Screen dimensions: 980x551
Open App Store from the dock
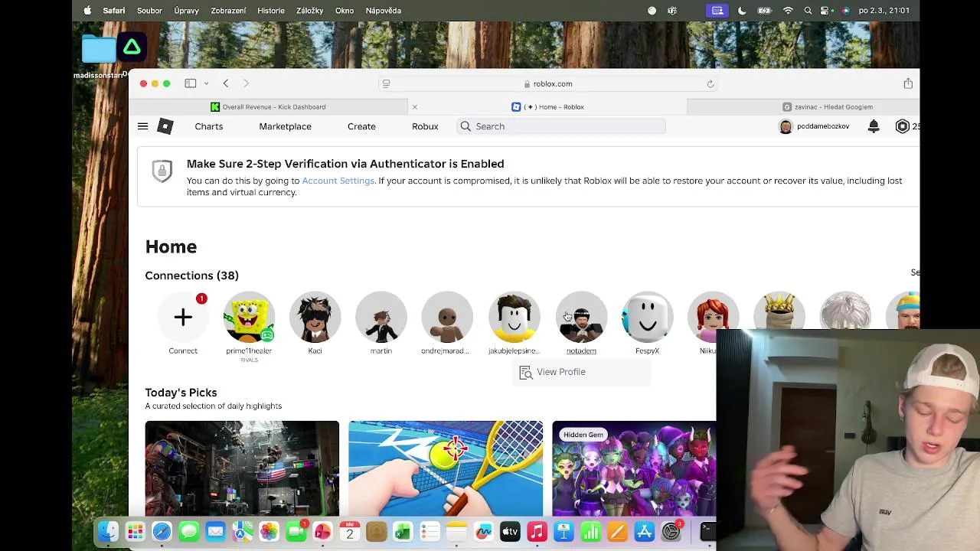click(644, 531)
